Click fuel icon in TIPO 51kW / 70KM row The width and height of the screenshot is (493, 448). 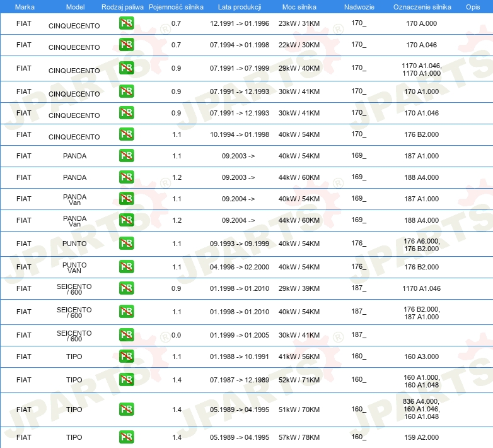click(126, 410)
